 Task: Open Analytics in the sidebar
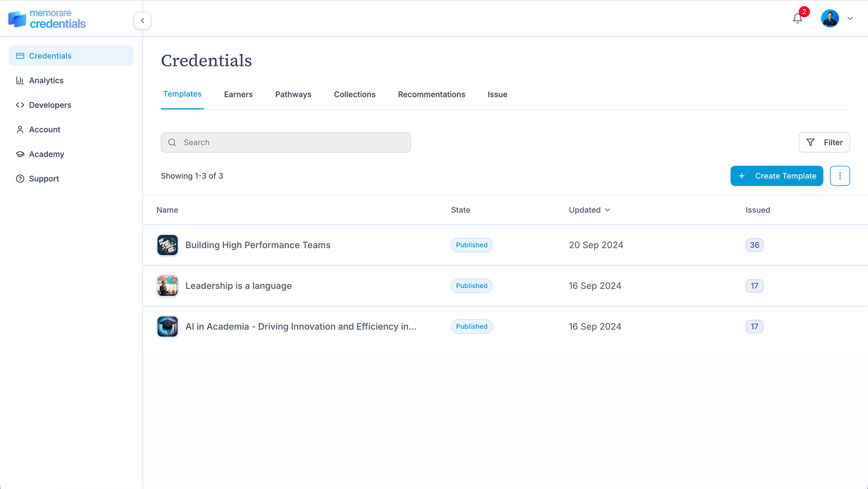coord(71,80)
